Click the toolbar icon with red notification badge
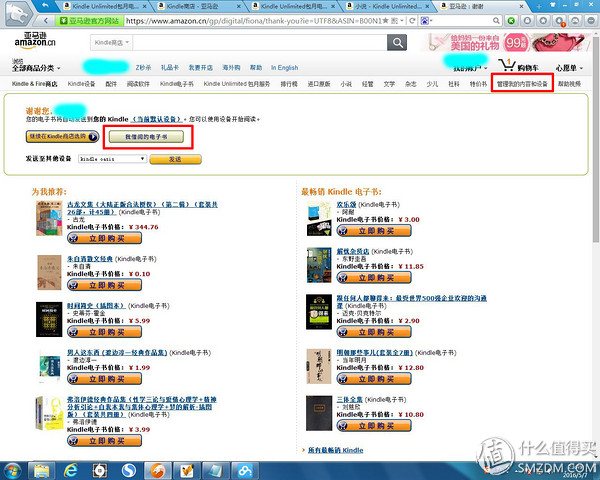This screenshot has width=600, height=480. click(x=559, y=21)
